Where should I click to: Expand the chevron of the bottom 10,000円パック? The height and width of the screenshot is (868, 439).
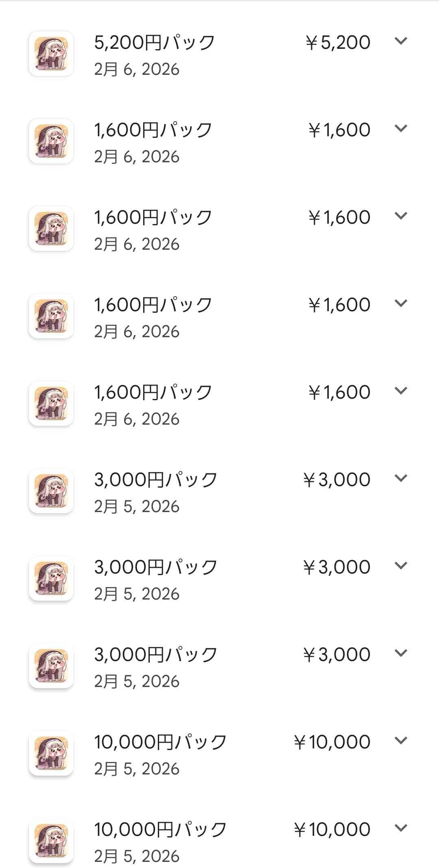(401, 828)
